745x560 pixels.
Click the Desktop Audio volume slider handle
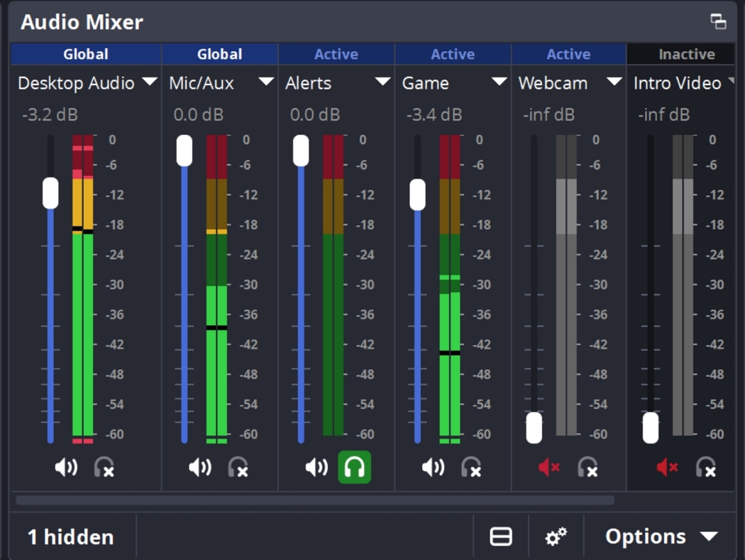[x=50, y=193]
